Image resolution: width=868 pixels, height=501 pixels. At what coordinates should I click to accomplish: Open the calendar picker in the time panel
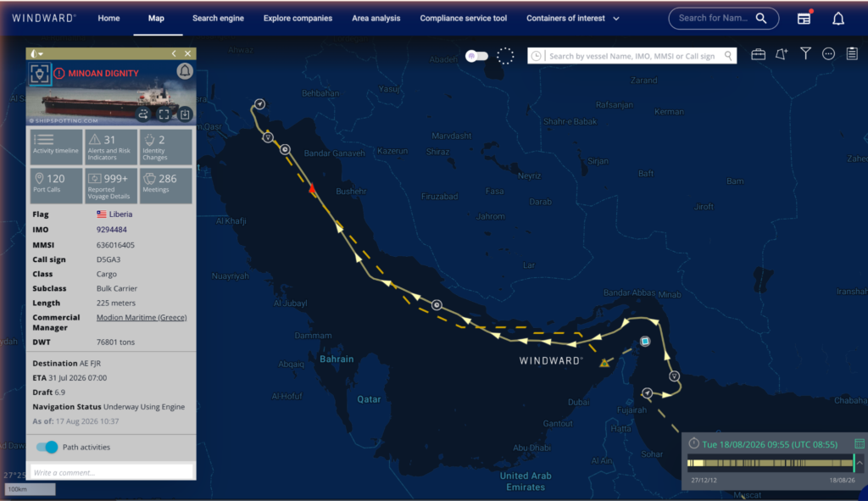[x=860, y=444]
